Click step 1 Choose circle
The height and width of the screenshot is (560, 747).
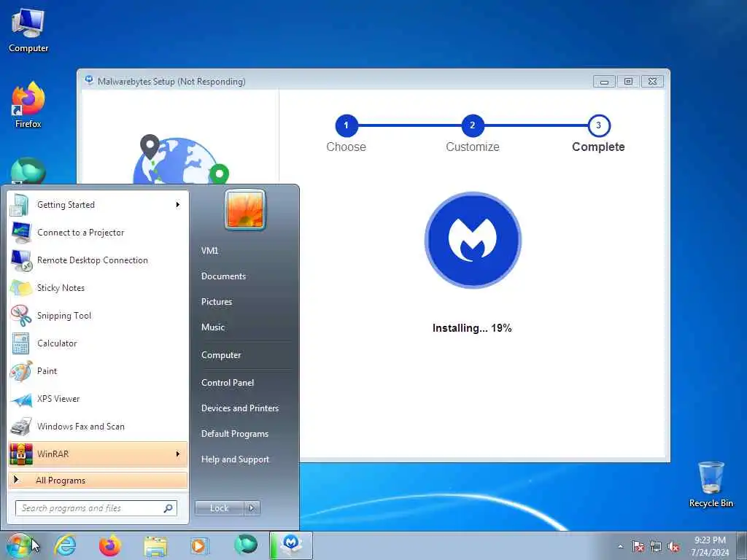click(x=347, y=125)
